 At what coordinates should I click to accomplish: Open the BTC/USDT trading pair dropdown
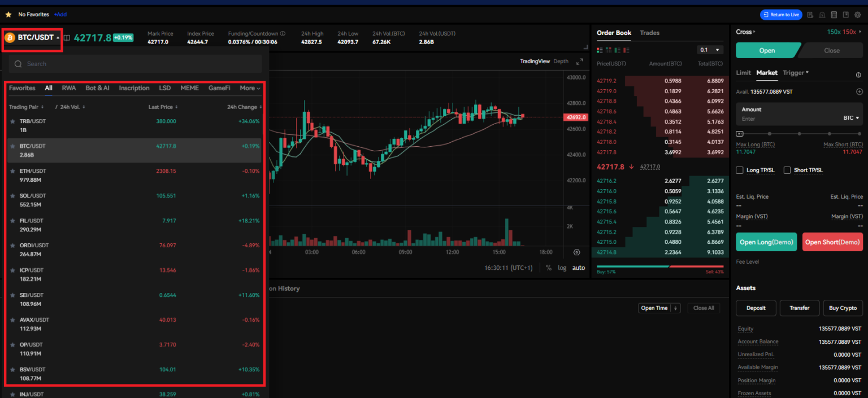31,38
